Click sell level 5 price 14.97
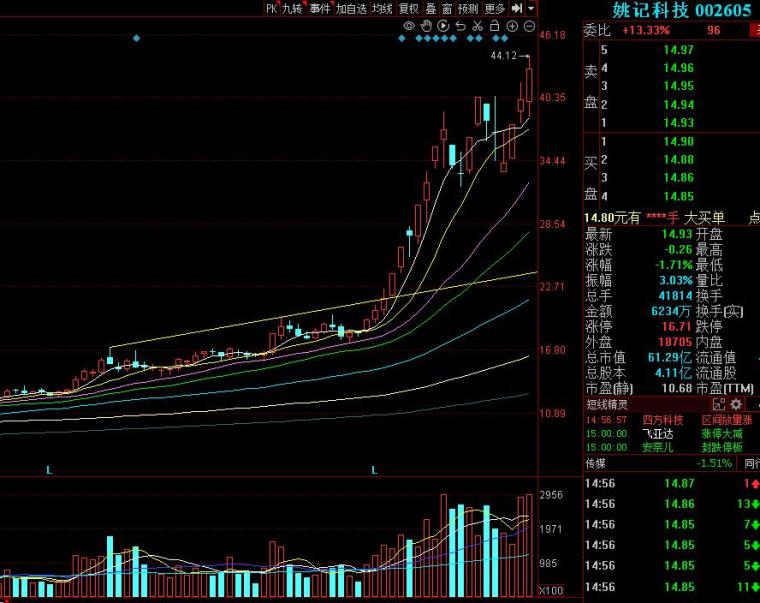Image resolution: width=760 pixels, height=603 pixels. coord(679,49)
